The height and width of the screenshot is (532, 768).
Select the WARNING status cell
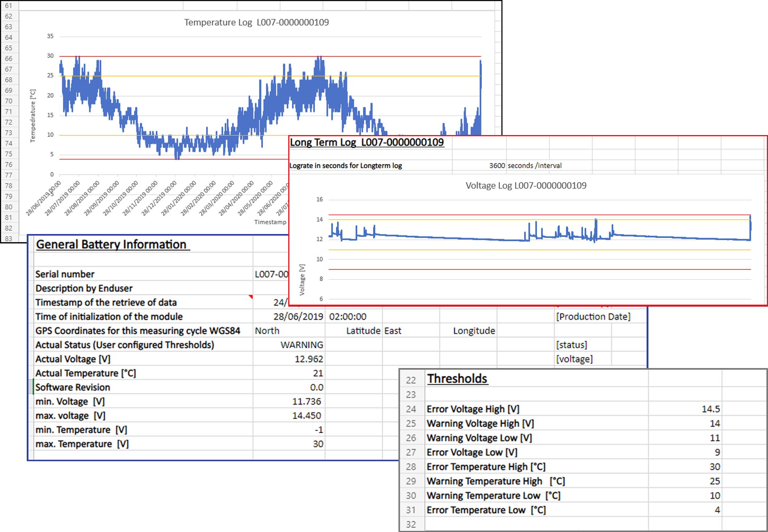pyautogui.click(x=302, y=345)
